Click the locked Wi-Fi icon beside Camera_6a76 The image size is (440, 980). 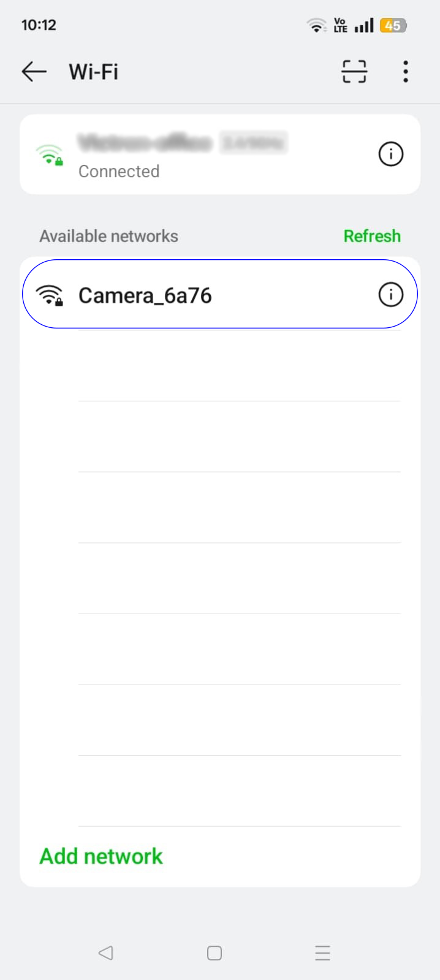[50, 295]
